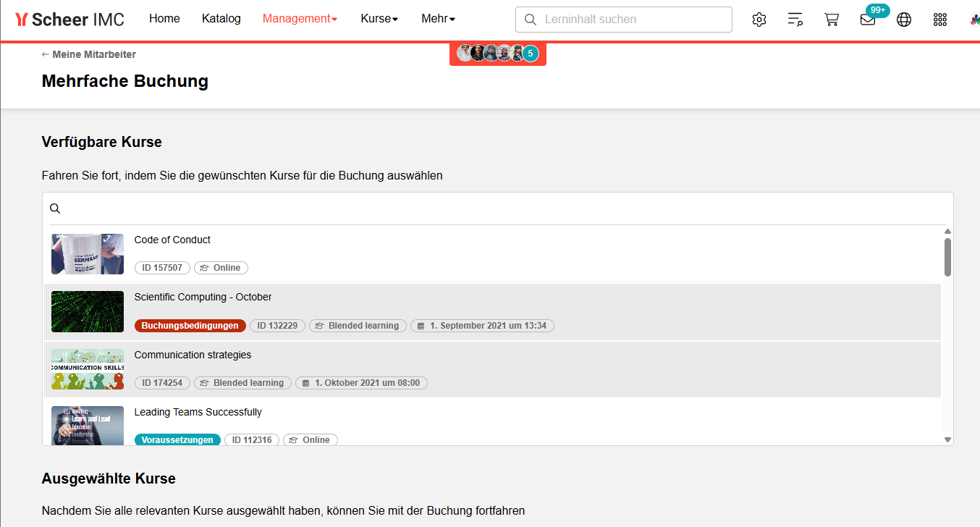Open the mail inbox with 99+ badge

coord(868,20)
